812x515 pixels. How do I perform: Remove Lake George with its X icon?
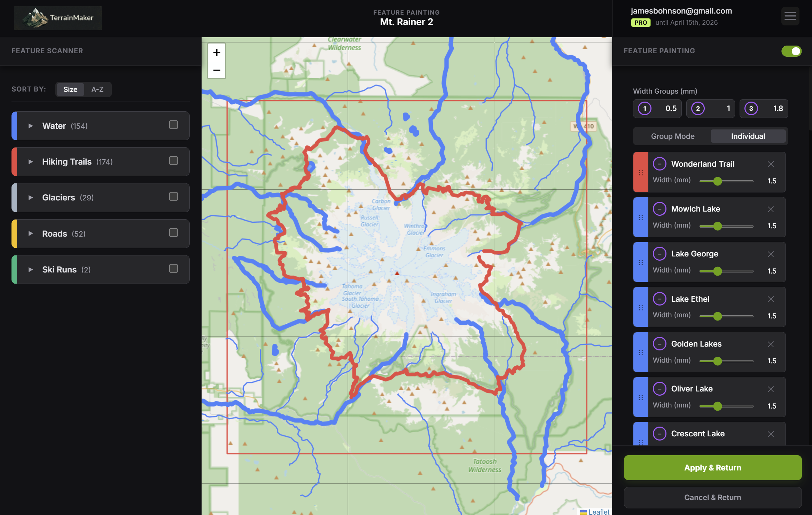(x=771, y=254)
